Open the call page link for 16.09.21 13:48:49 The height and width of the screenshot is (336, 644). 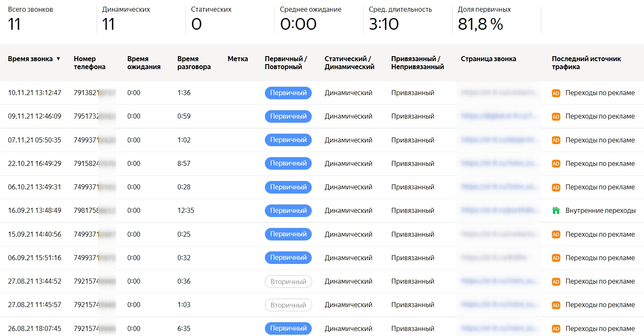(500, 210)
